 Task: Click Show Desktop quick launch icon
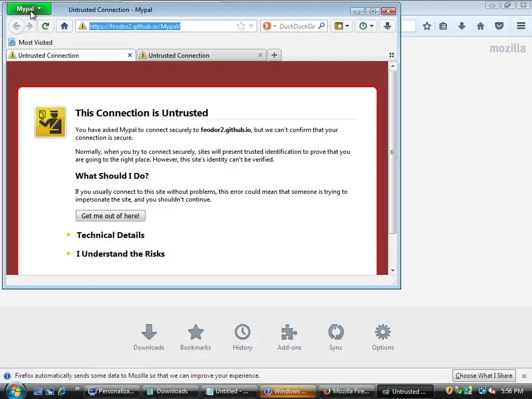37,392
